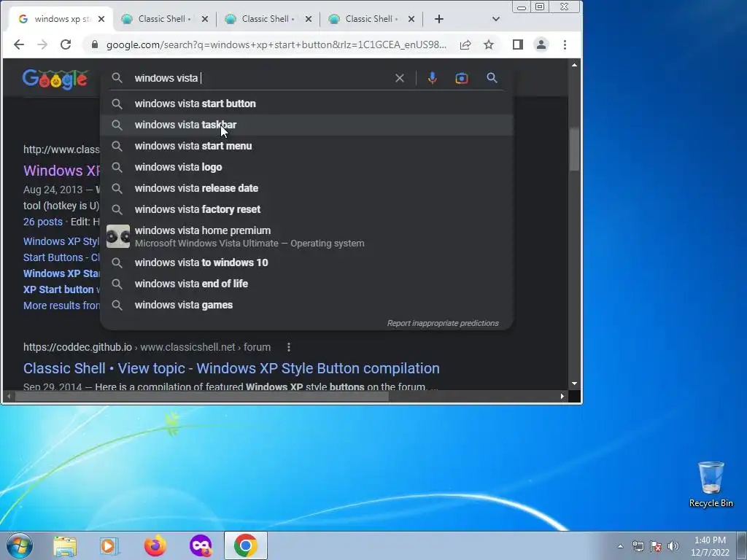Reload the current Google page
The image size is (747, 560).
[x=66, y=44]
